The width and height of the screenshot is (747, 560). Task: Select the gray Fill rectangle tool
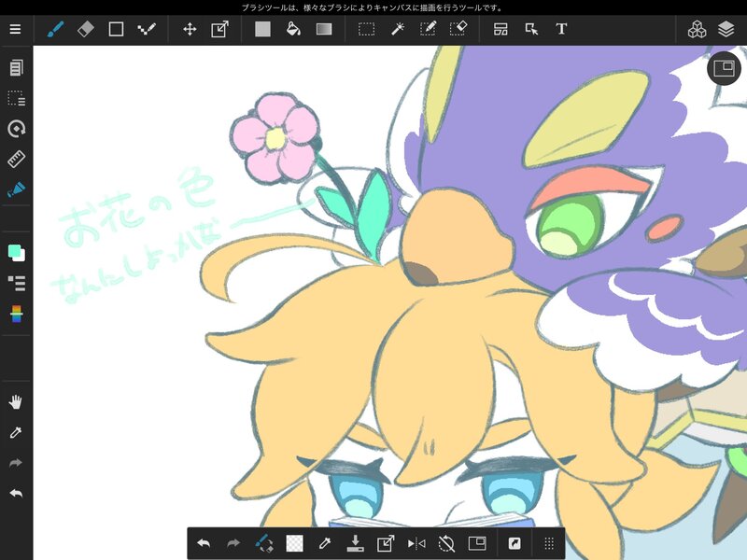[262, 30]
